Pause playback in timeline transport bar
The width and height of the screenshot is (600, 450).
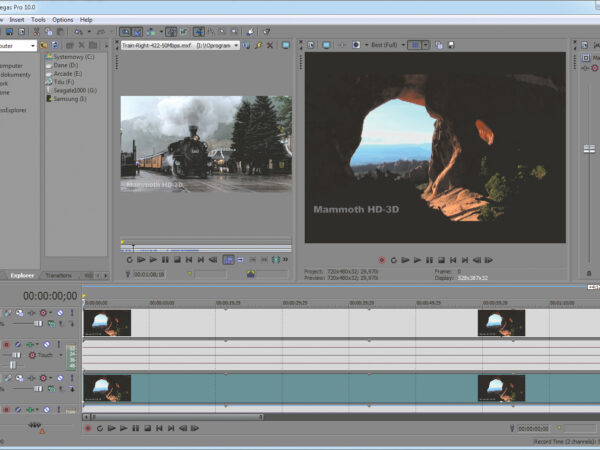(134, 428)
